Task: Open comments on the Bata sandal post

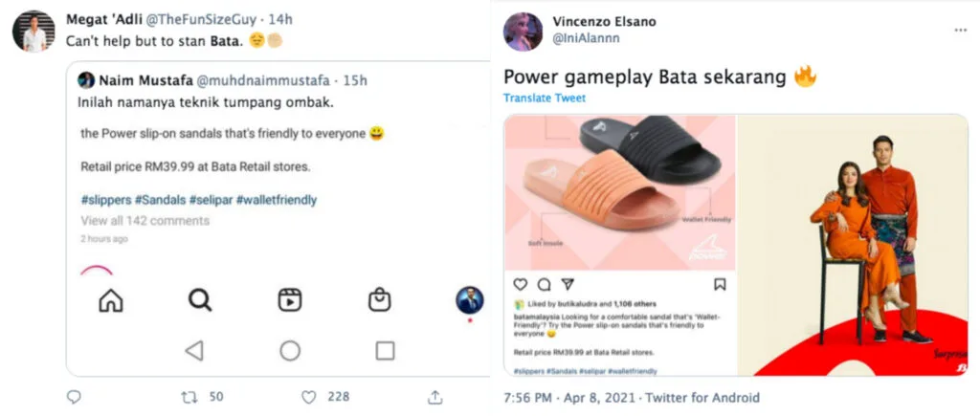Action: click(544, 284)
